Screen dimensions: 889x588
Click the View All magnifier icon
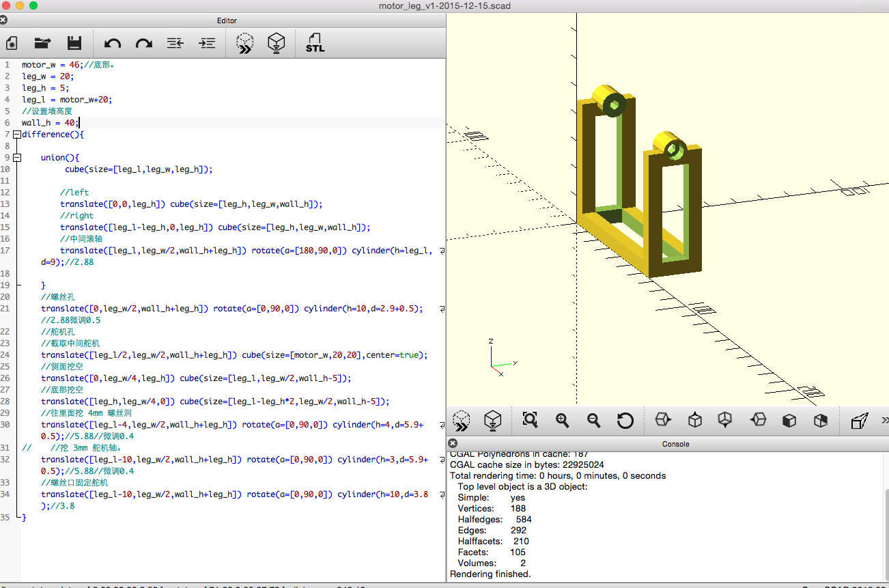tap(531, 420)
